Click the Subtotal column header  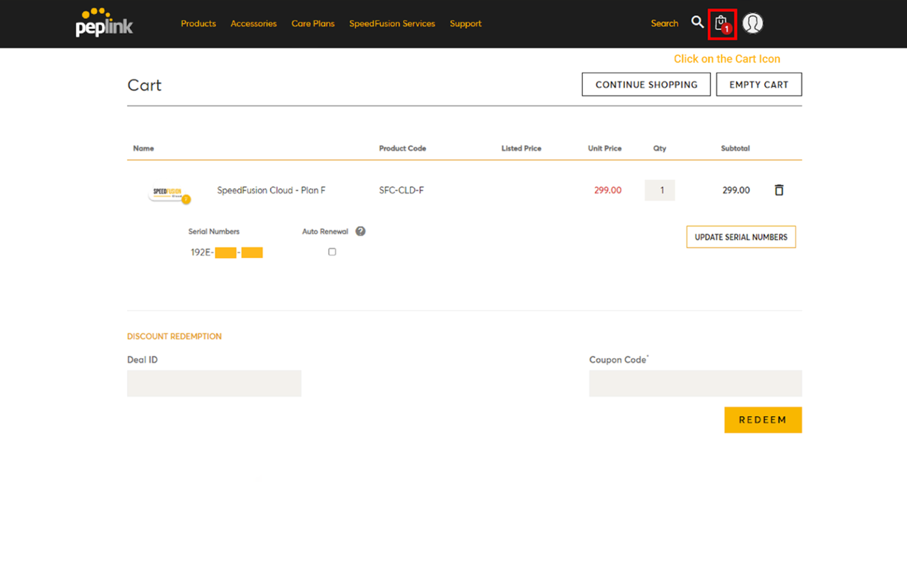point(735,148)
